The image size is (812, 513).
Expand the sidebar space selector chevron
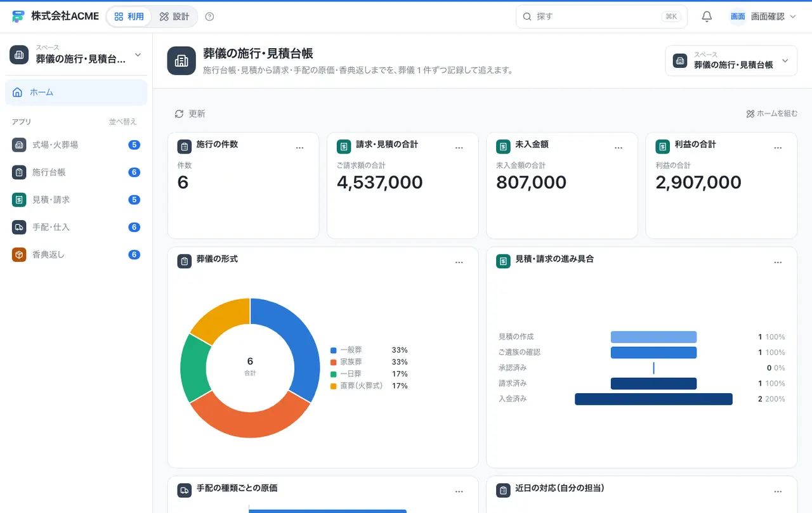[x=138, y=55]
